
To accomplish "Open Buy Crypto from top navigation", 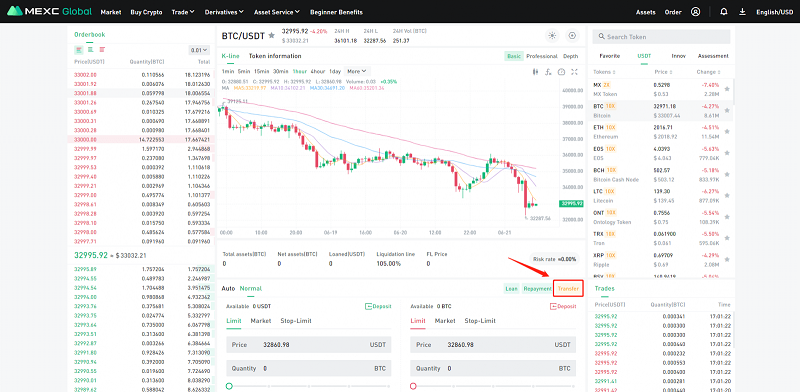I will coord(146,12).
